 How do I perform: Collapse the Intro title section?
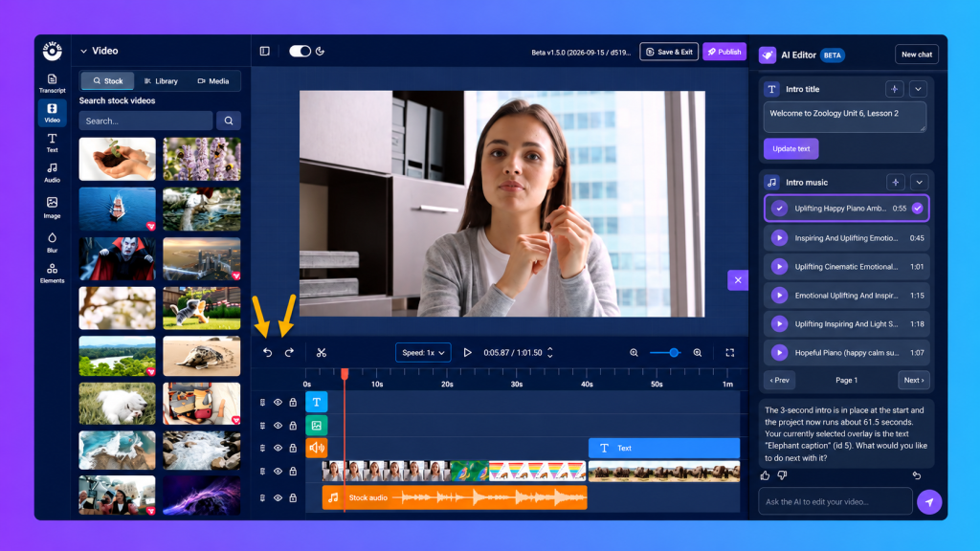coord(918,89)
